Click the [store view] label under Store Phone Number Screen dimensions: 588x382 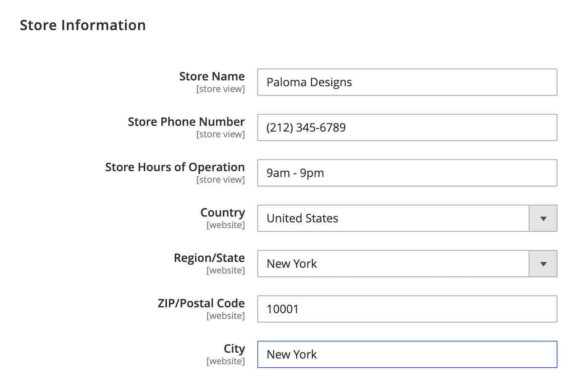coord(220,134)
